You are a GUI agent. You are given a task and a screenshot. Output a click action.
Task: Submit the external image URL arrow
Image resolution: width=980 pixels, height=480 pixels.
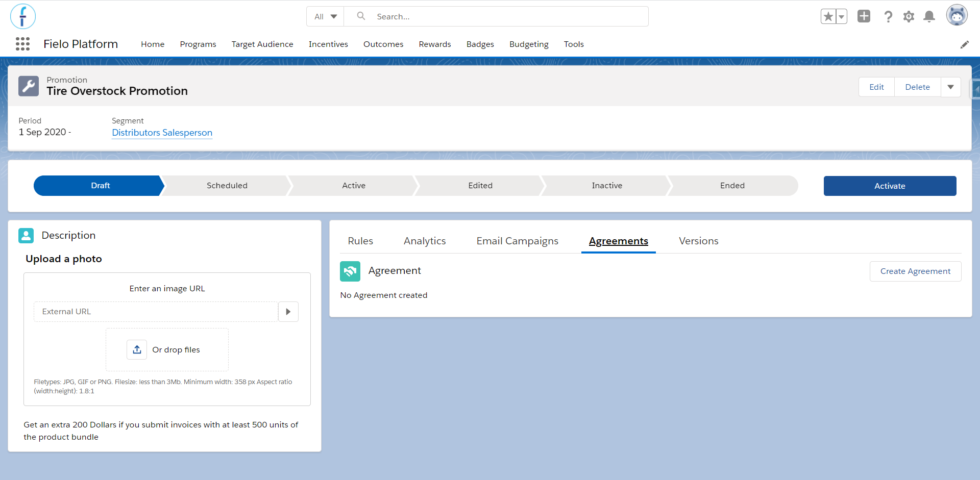point(288,312)
